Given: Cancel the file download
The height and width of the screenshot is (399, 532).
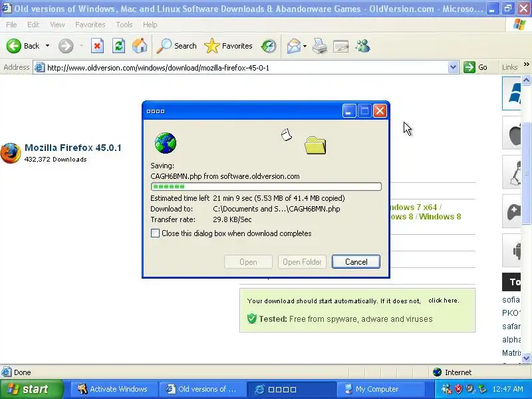Looking at the screenshot, I should pos(356,261).
